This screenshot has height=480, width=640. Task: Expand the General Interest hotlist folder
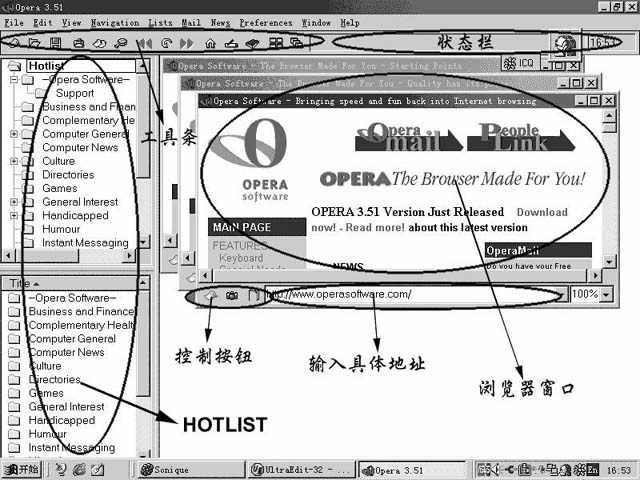click(x=14, y=202)
